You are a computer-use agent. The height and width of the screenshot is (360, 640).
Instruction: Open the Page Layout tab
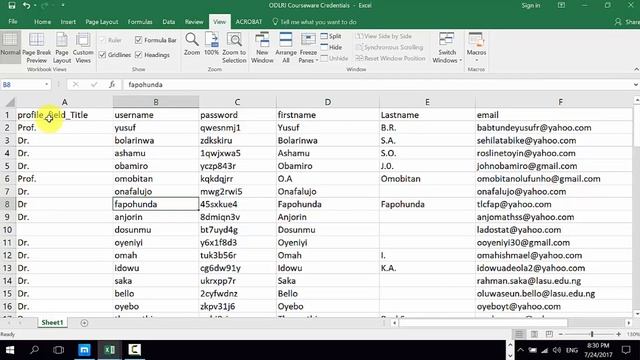(x=102, y=22)
